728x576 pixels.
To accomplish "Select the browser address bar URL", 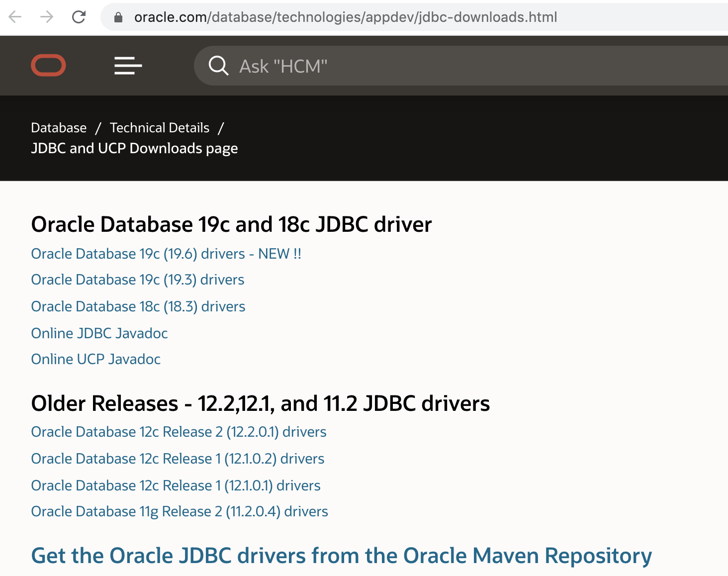I will [346, 17].
